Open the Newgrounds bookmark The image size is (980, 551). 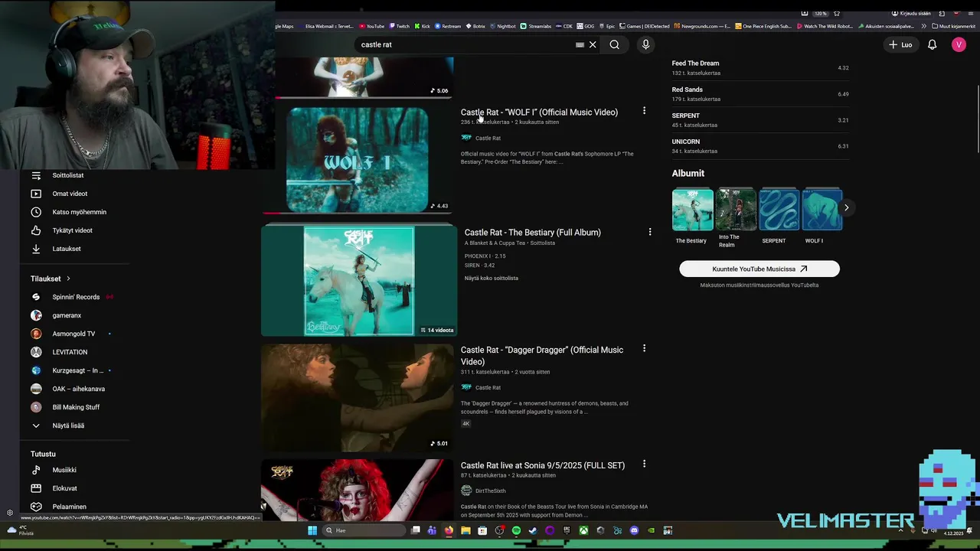pos(702,26)
